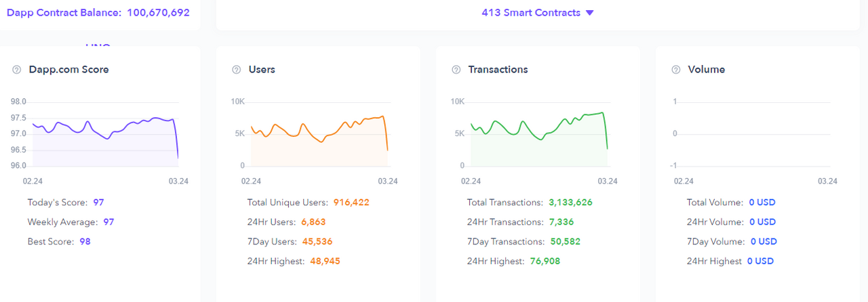This screenshot has width=868, height=302.
Task: Click the orange Users line chart
Action: (x=319, y=132)
